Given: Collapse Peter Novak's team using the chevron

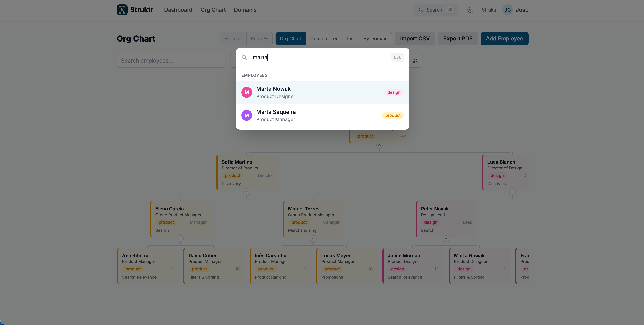Looking at the screenshot, I should pos(446,239).
